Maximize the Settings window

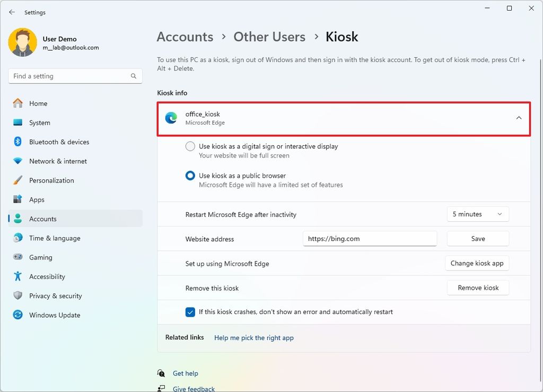point(509,8)
